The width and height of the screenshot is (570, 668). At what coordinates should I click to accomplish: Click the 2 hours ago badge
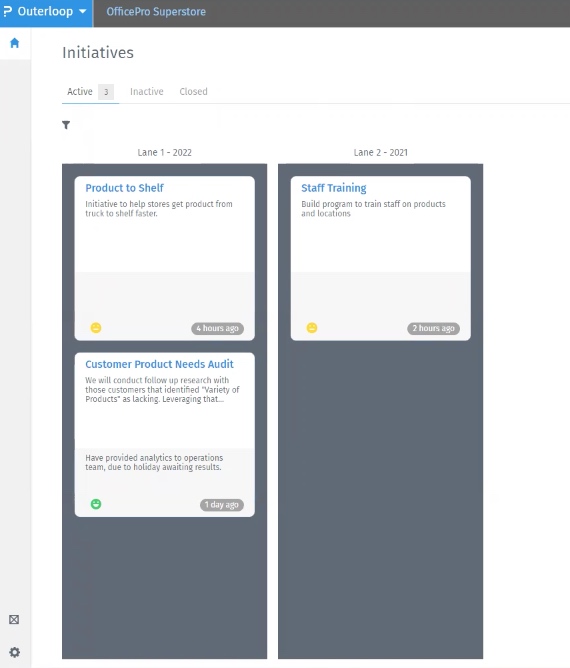click(x=433, y=328)
